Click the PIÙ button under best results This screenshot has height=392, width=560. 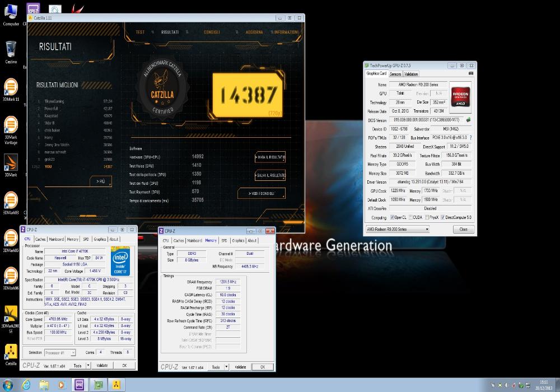point(101,181)
